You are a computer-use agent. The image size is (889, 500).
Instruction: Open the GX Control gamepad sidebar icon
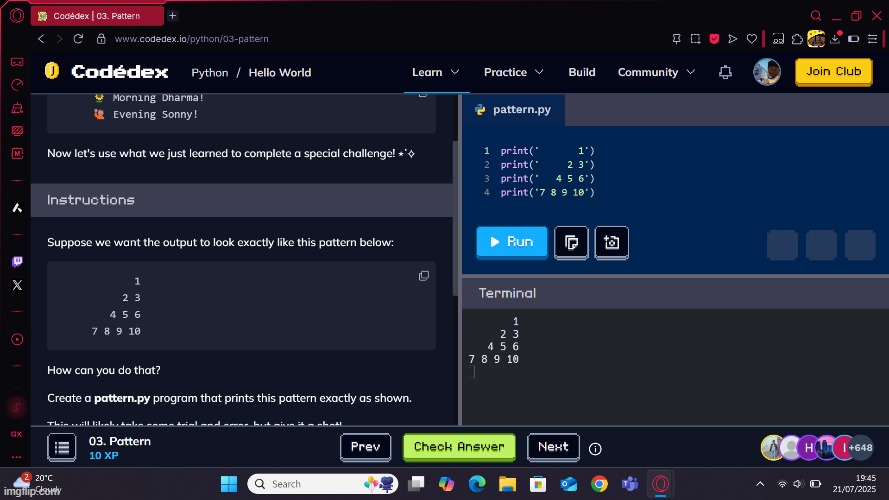click(17, 62)
